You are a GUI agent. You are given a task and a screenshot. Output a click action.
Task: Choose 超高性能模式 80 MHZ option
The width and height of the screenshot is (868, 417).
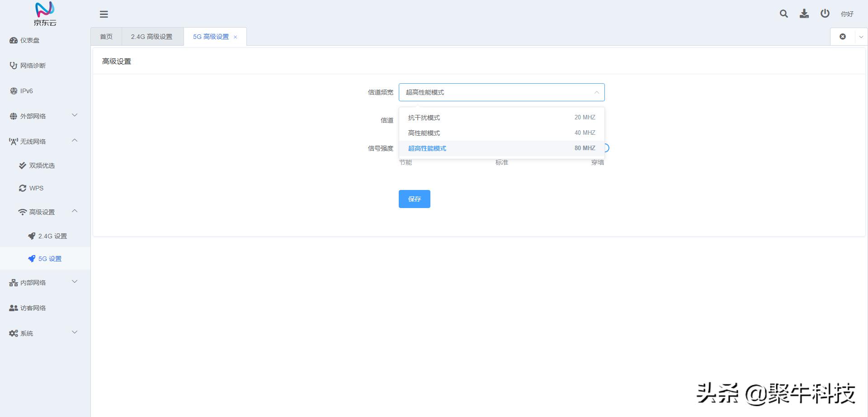pyautogui.click(x=502, y=148)
